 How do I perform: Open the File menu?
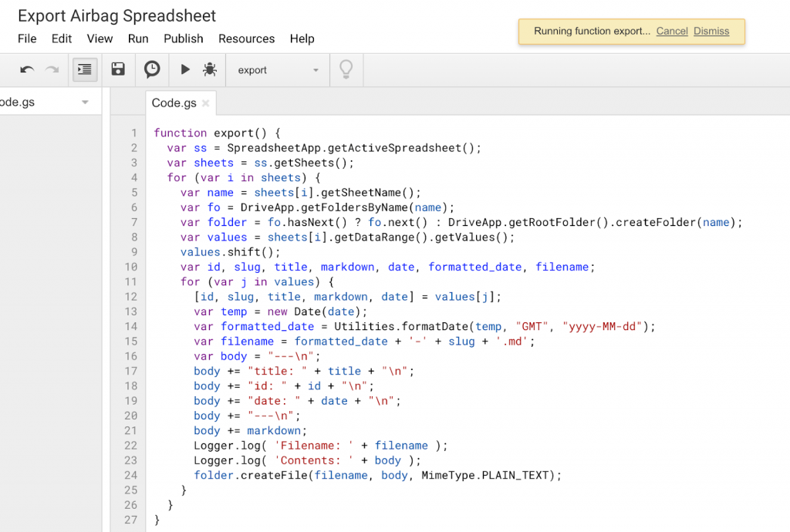(x=27, y=39)
